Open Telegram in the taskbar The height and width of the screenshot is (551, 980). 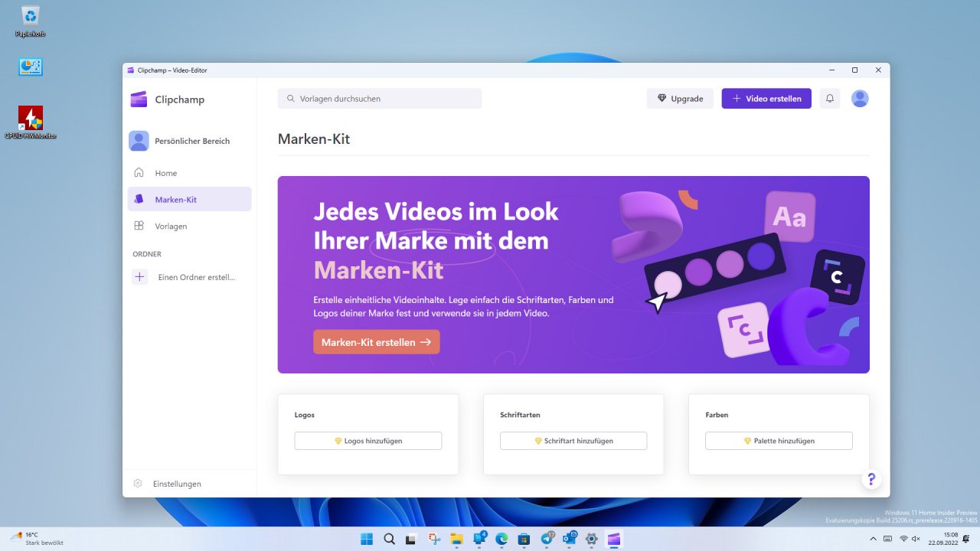point(547,539)
